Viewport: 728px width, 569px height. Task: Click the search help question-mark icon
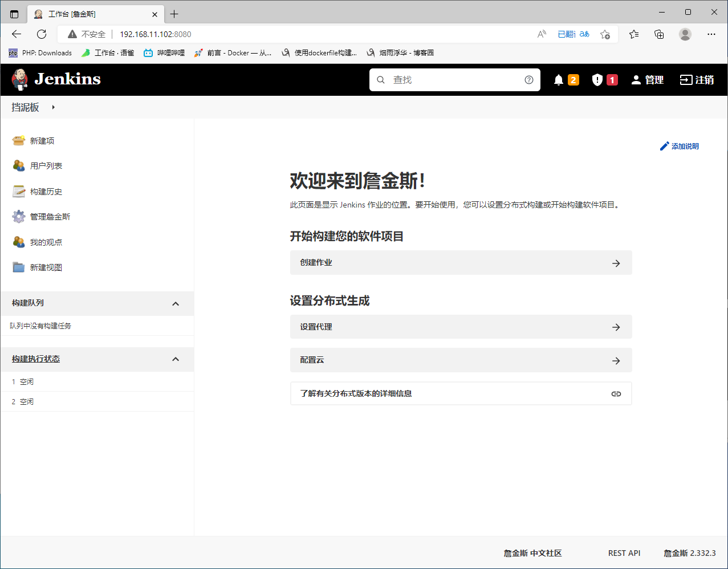click(529, 80)
